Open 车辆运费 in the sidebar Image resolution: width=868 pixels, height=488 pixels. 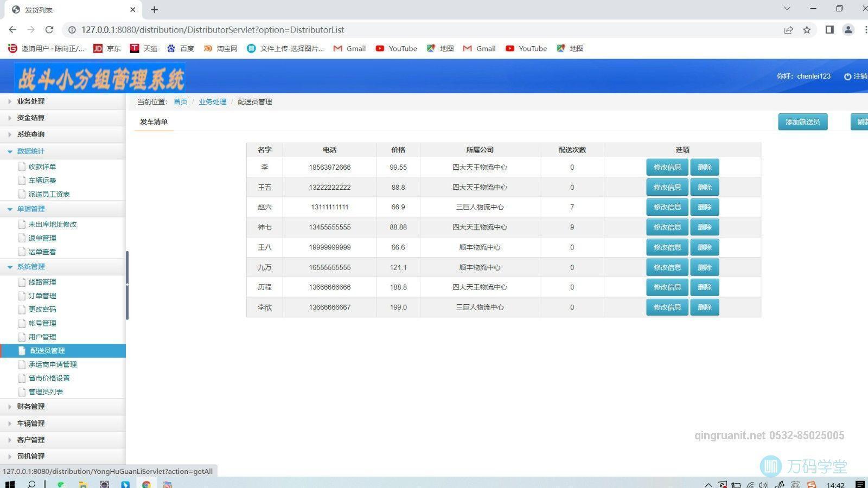tap(42, 180)
